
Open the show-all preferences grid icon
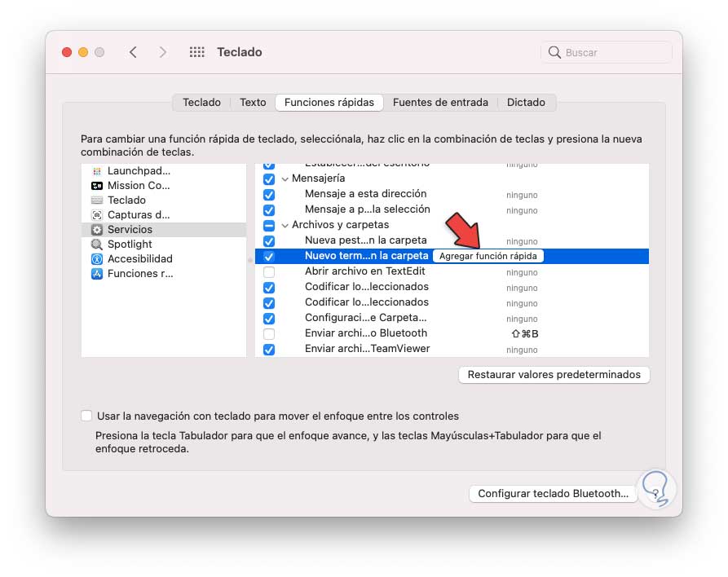[196, 52]
